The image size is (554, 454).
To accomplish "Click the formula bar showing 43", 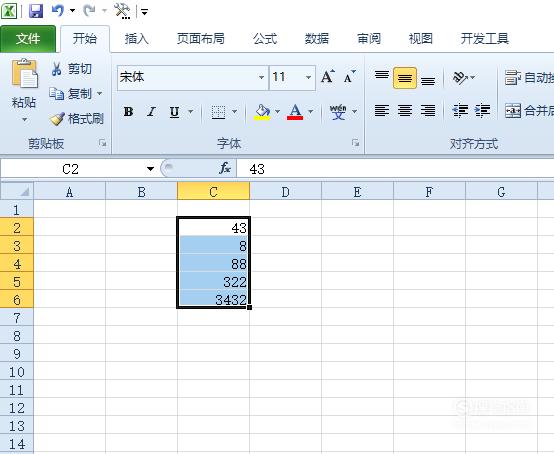I will (395, 169).
